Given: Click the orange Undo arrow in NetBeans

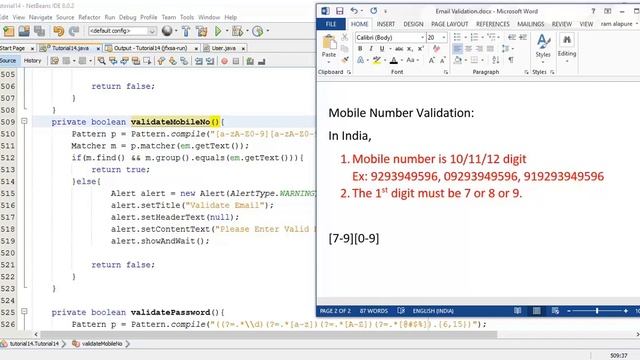Looking at the screenshot, I should pos(59,31).
